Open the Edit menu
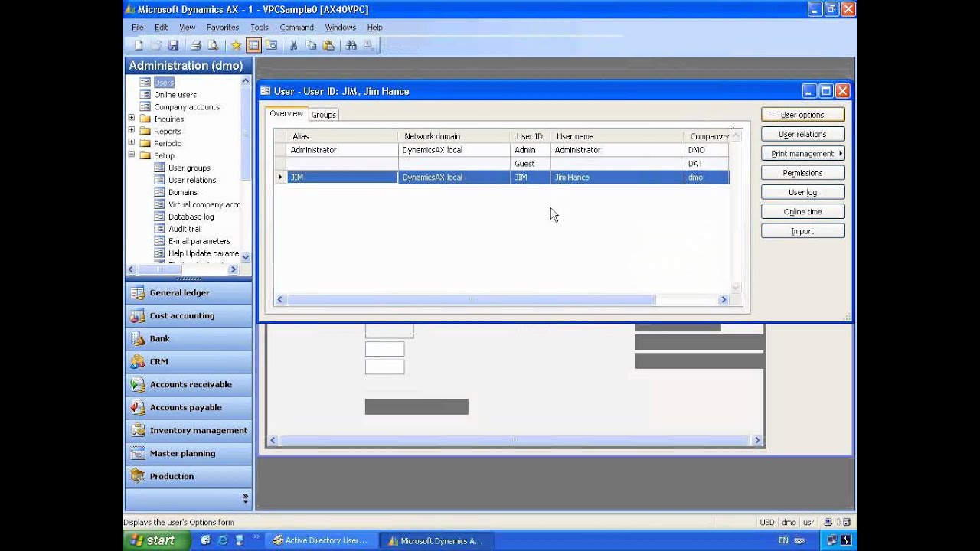The width and height of the screenshot is (980, 551). [x=161, y=27]
